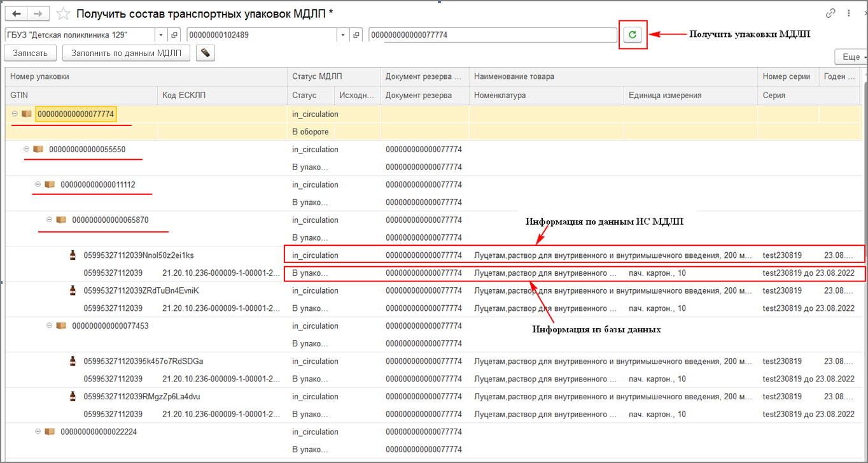Viewport: 868px width, 463px height.
Task: Click box icon of package 000000000000077453
Action: tap(61, 325)
